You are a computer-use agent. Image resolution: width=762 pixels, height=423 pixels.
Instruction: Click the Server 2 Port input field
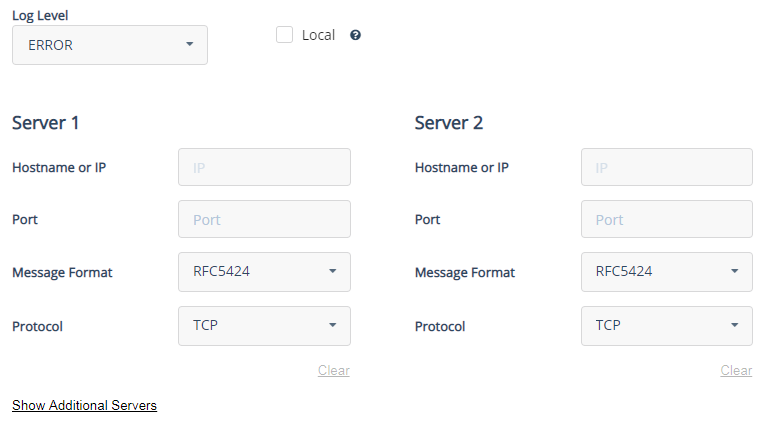click(666, 219)
